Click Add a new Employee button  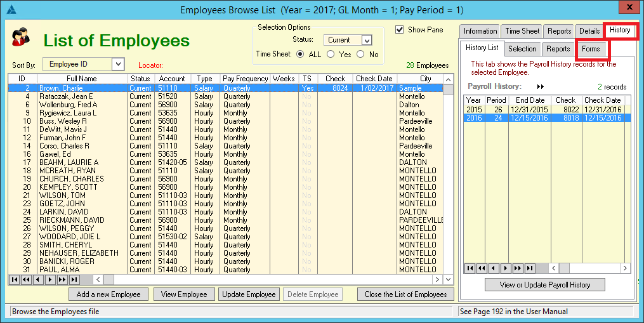(108, 294)
